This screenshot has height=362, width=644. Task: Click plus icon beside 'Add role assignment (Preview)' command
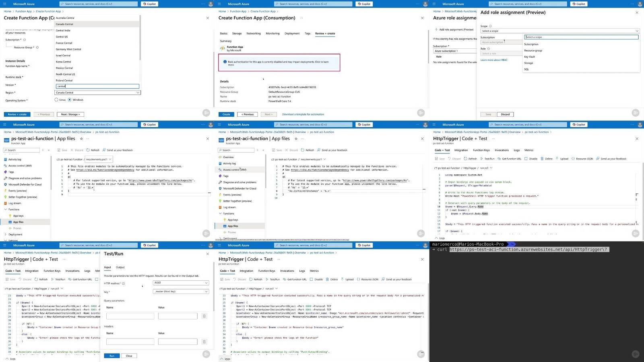pos(436,29)
